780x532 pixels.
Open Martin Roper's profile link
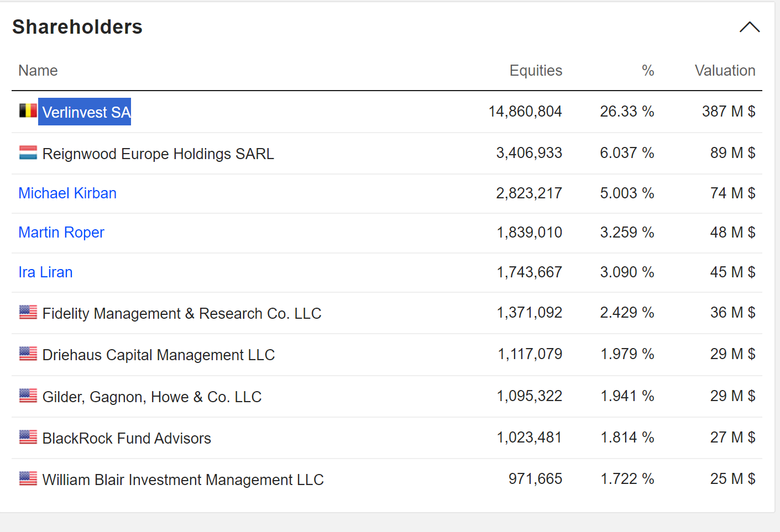tap(61, 232)
